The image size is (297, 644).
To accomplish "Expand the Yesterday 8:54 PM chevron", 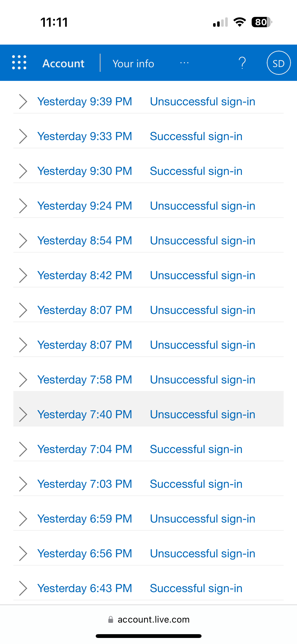I will tap(23, 241).
